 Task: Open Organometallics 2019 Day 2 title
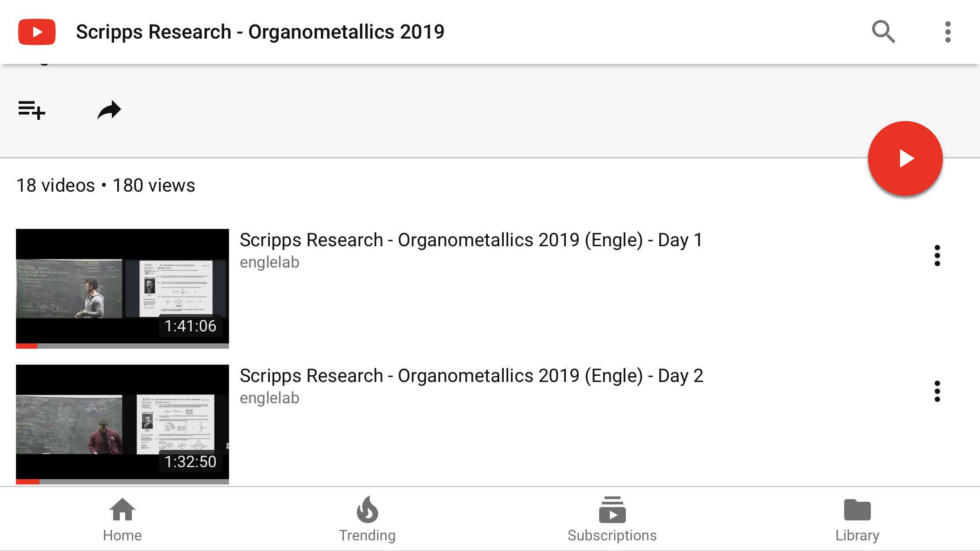tap(471, 376)
